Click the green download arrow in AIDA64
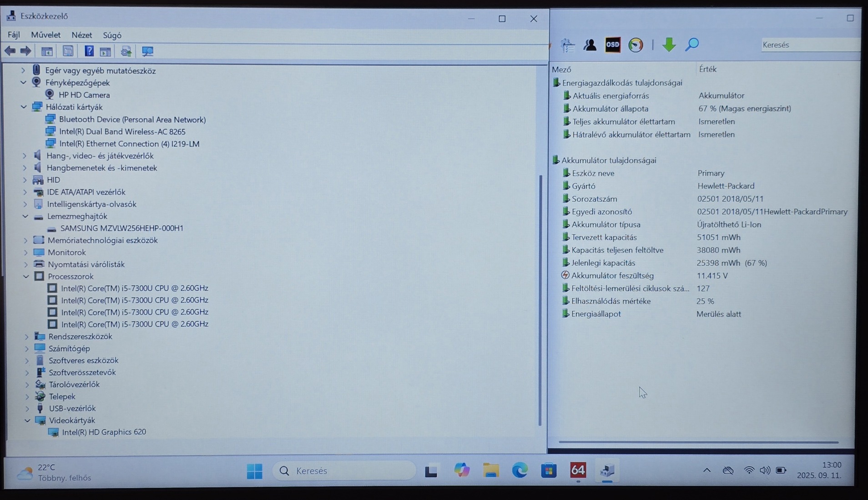Screen dimensions: 868x500 (x=669, y=45)
